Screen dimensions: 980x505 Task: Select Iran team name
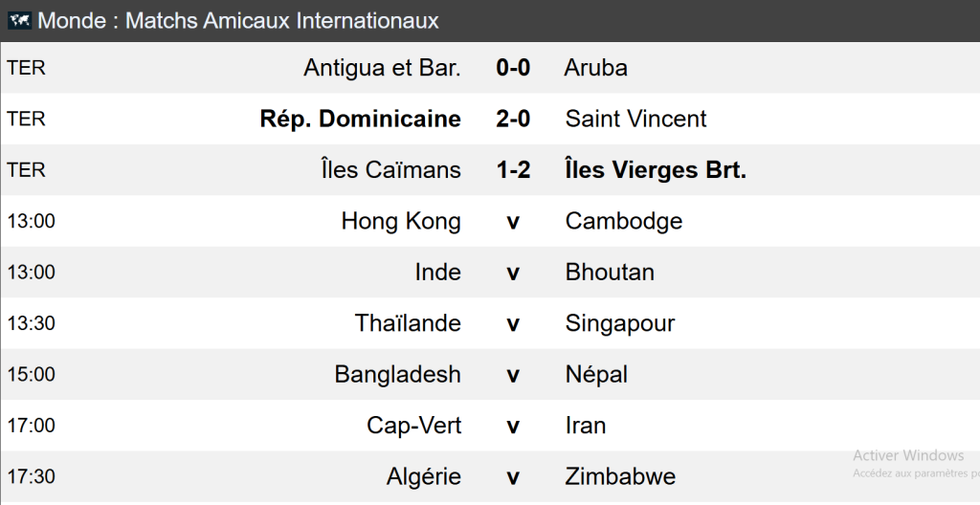[586, 425]
